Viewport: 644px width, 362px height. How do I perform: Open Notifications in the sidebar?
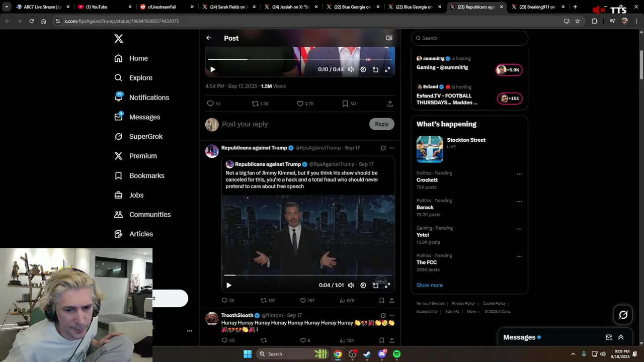(142, 98)
